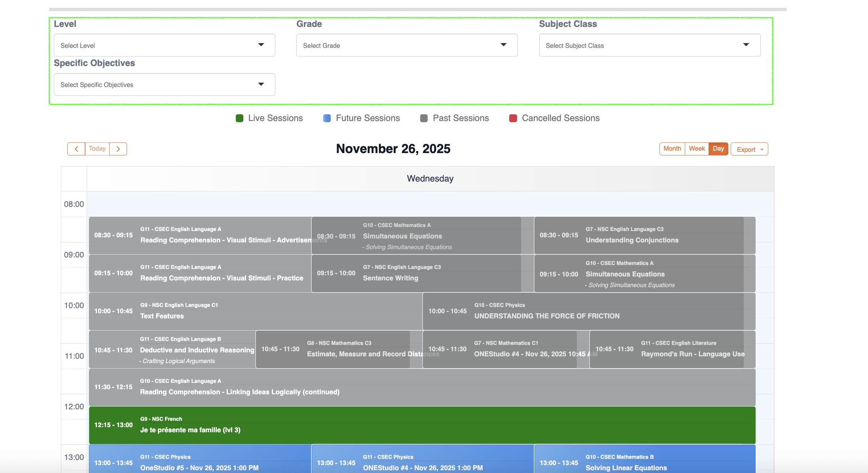
Task: Switch calendar to Month view
Action: tap(672, 149)
